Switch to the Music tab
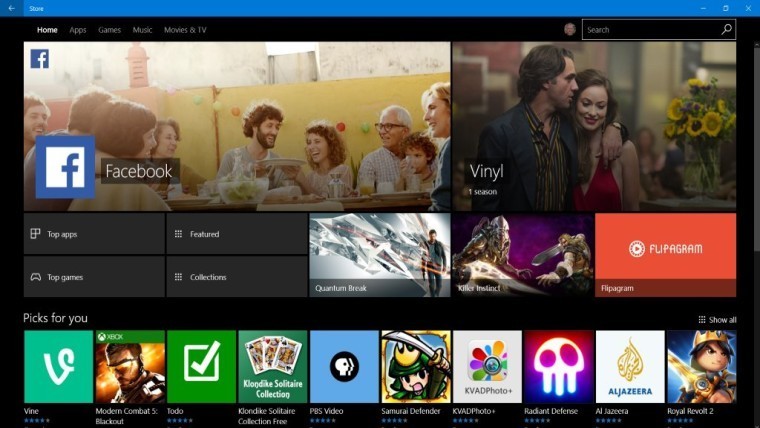This screenshot has height=428, width=760. [142, 30]
